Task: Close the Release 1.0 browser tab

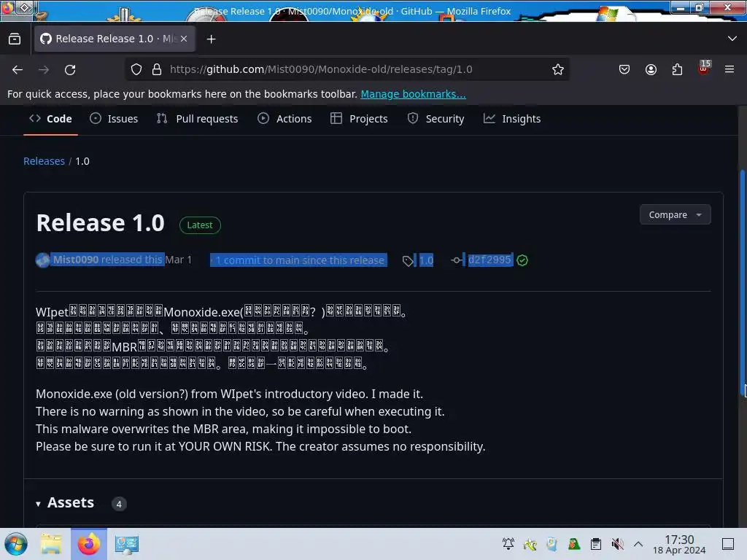Action: pos(184,39)
